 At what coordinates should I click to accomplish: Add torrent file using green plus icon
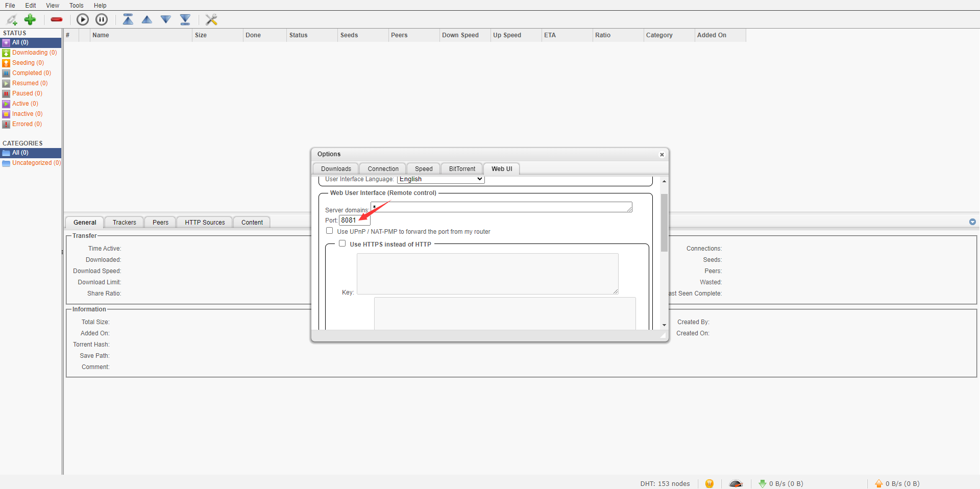point(30,19)
